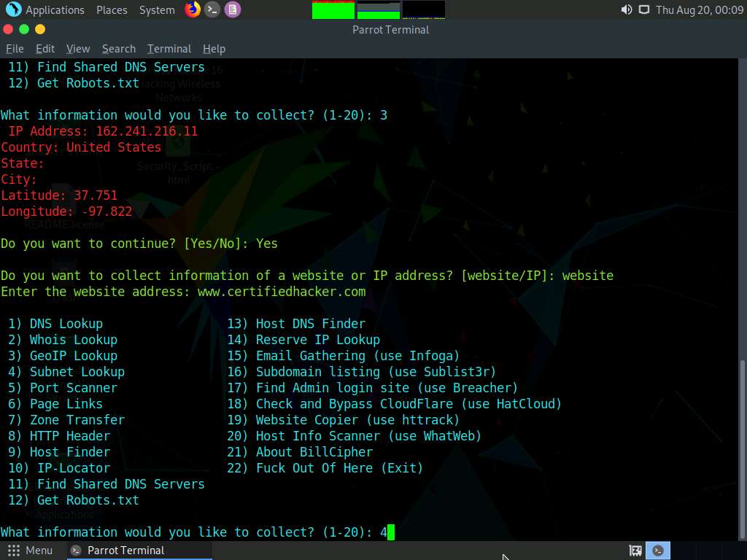Image resolution: width=747 pixels, height=560 pixels.
Task: Open the View menu
Action: (x=78, y=49)
